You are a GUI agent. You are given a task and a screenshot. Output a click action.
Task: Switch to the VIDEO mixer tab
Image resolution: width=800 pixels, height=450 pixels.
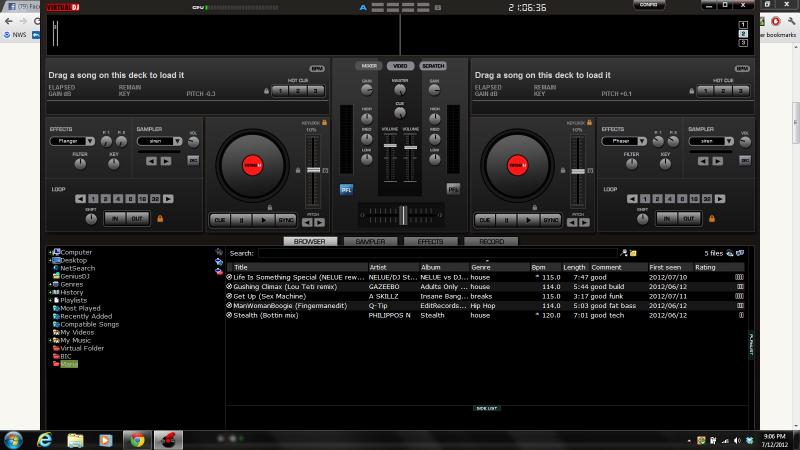401,66
